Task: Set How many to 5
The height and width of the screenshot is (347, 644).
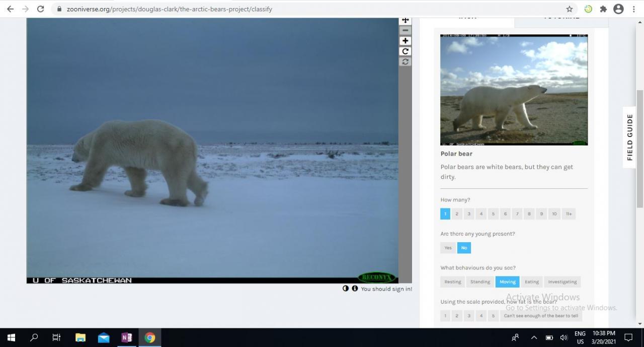Action: pos(493,214)
